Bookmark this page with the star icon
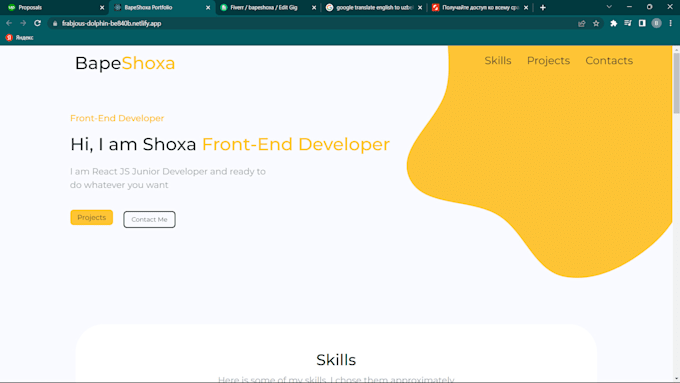 (596, 23)
